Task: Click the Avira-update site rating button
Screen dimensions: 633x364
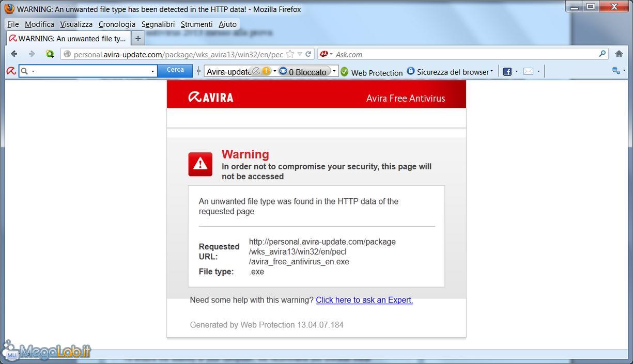Action: [228, 72]
